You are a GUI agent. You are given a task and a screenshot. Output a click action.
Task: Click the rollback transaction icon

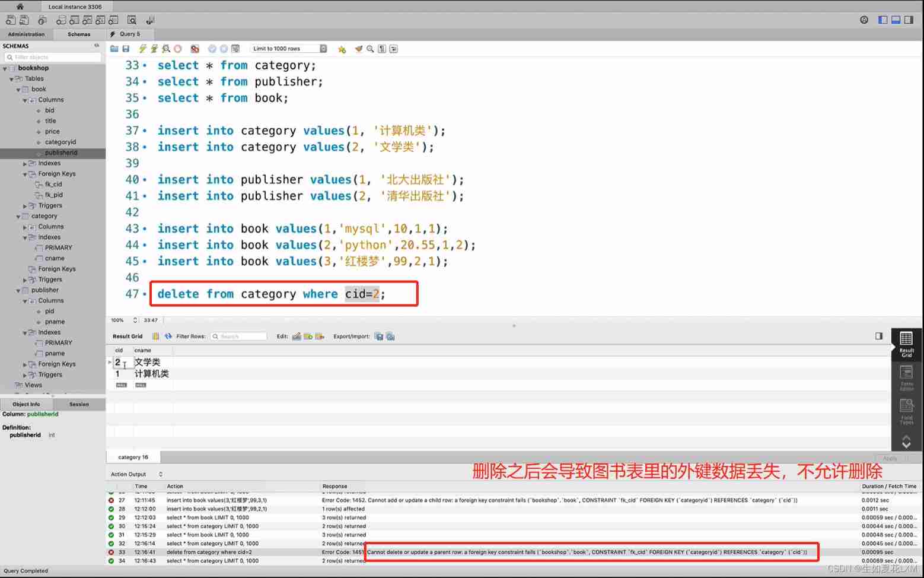pyautogui.click(x=224, y=49)
